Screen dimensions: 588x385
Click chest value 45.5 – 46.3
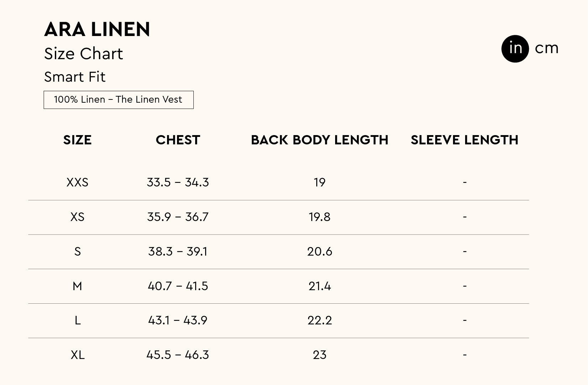point(178,355)
